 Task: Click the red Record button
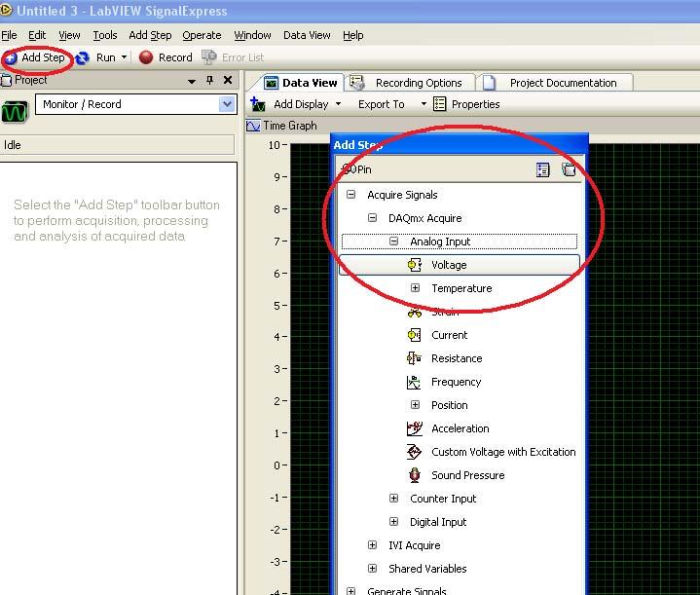pos(166,57)
